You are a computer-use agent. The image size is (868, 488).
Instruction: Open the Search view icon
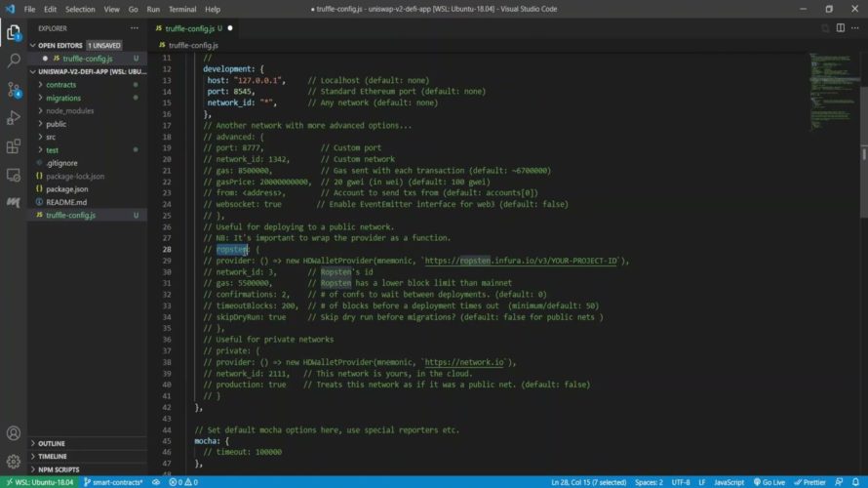click(14, 61)
